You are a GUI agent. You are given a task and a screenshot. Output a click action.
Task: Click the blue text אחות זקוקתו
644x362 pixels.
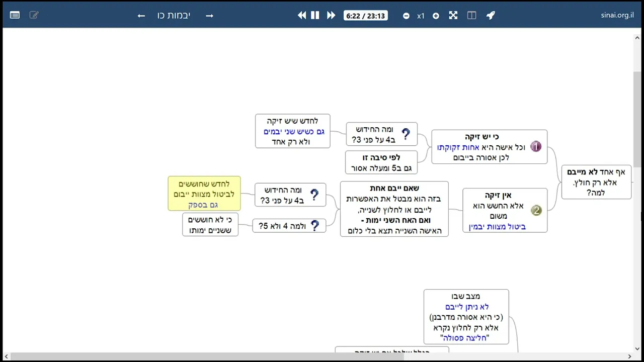coord(458,147)
